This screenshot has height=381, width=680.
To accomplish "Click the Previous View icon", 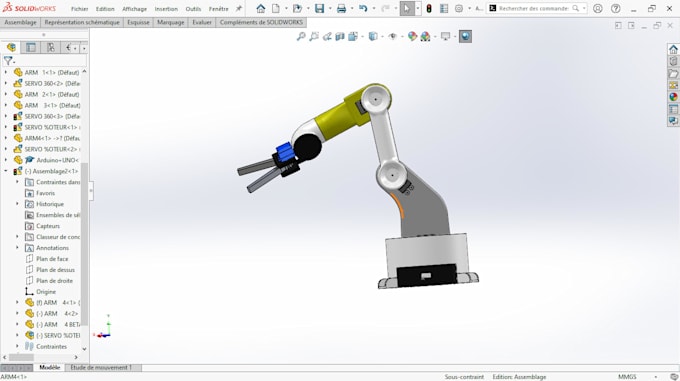I will [327, 36].
